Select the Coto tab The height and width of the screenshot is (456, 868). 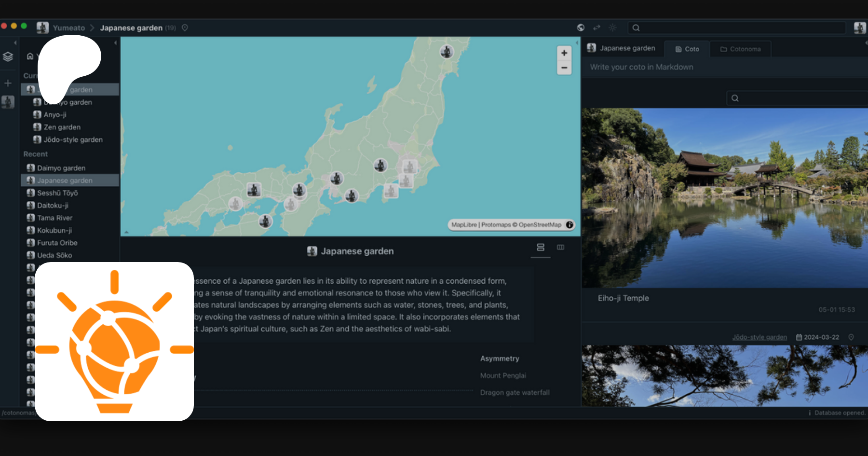[687, 49]
